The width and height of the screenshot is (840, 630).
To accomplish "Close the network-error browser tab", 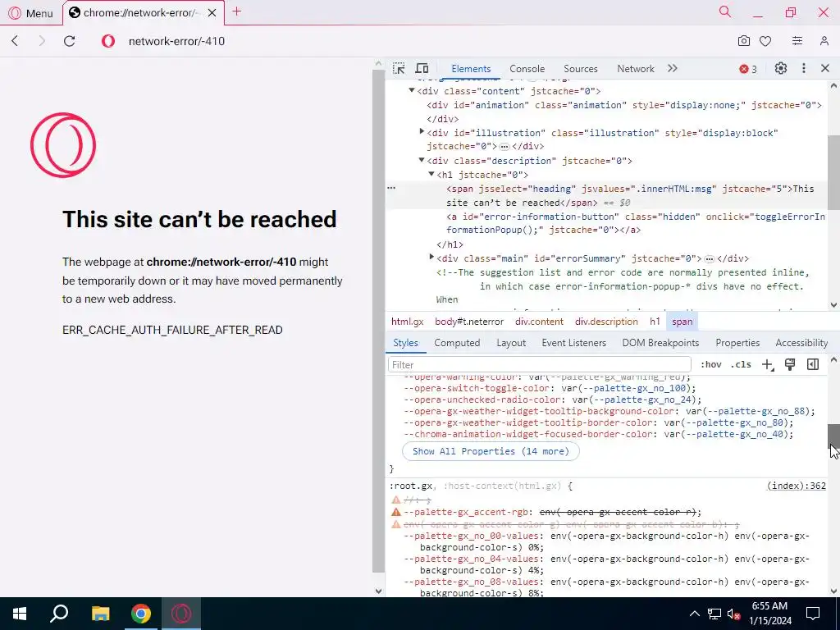I will 212,13.
